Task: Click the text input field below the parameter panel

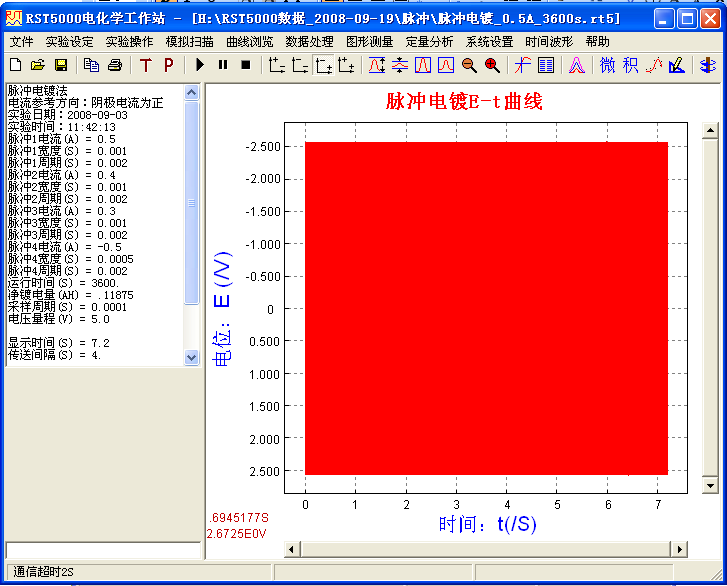Action: [x=103, y=549]
